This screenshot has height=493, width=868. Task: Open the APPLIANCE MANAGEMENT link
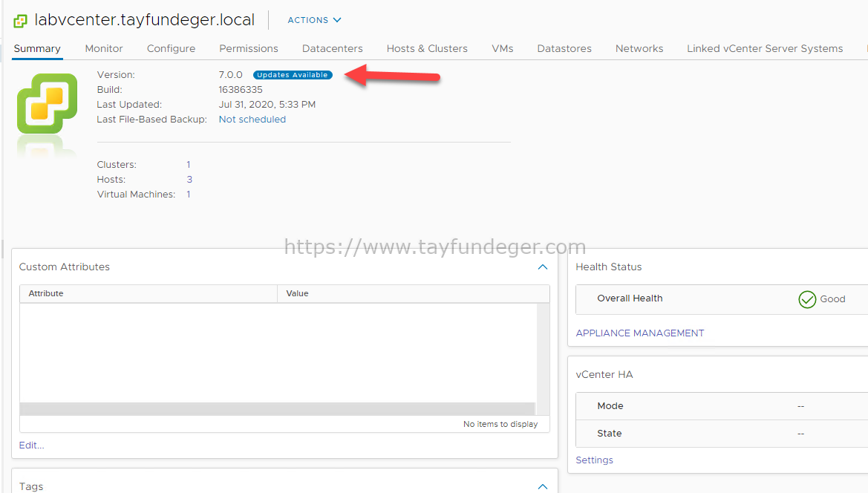(x=640, y=333)
